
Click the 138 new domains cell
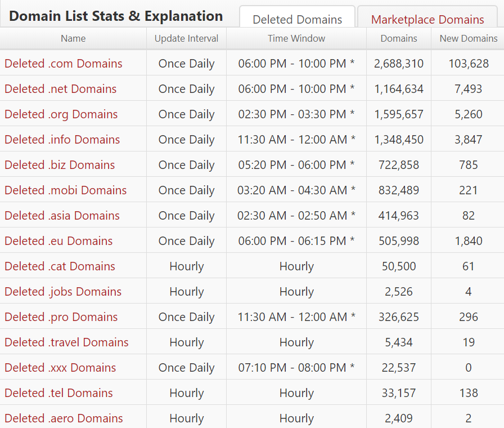coord(469,393)
